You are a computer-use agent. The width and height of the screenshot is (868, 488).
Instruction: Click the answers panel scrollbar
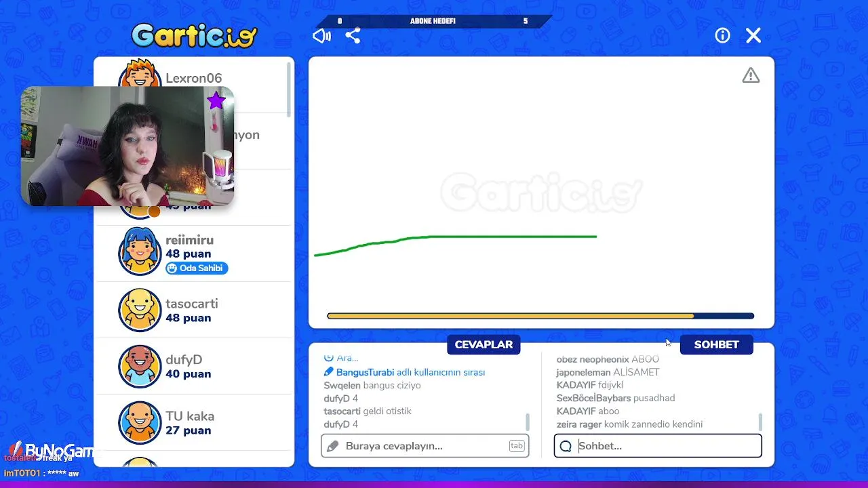pos(528,422)
